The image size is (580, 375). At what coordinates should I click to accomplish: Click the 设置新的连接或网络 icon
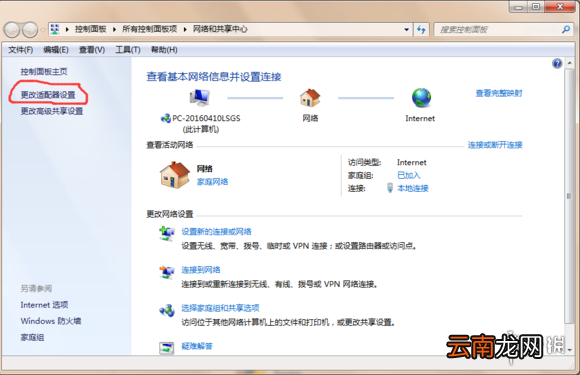(x=167, y=234)
